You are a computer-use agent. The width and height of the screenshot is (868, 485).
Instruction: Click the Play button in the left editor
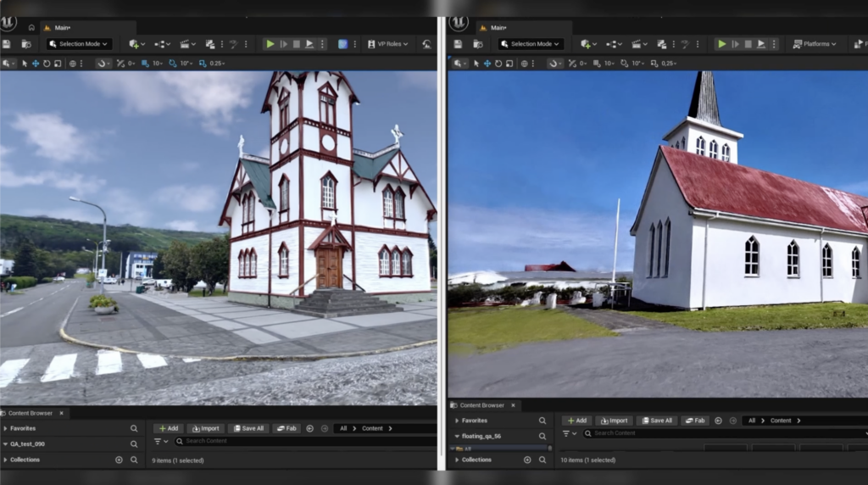(x=270, y=44)
